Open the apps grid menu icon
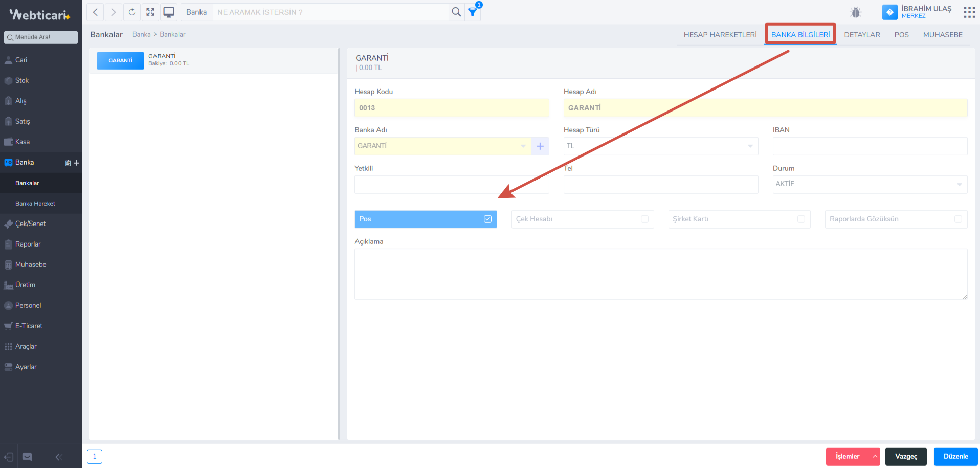Screen dimensions: 980x468 tap(969, 12)
